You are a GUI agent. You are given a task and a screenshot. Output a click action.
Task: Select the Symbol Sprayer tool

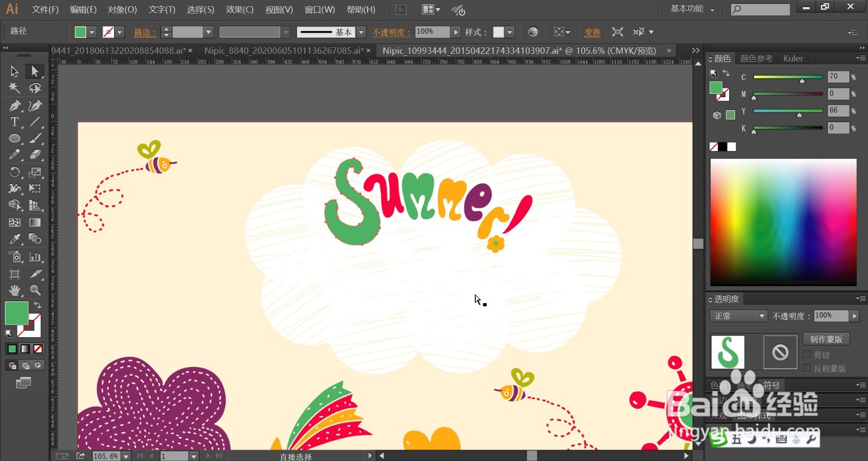click(x=15, y=256)
